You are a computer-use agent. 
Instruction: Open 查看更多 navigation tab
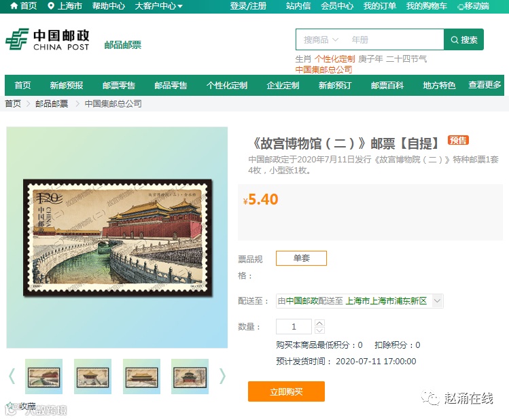tap(485, 85)
